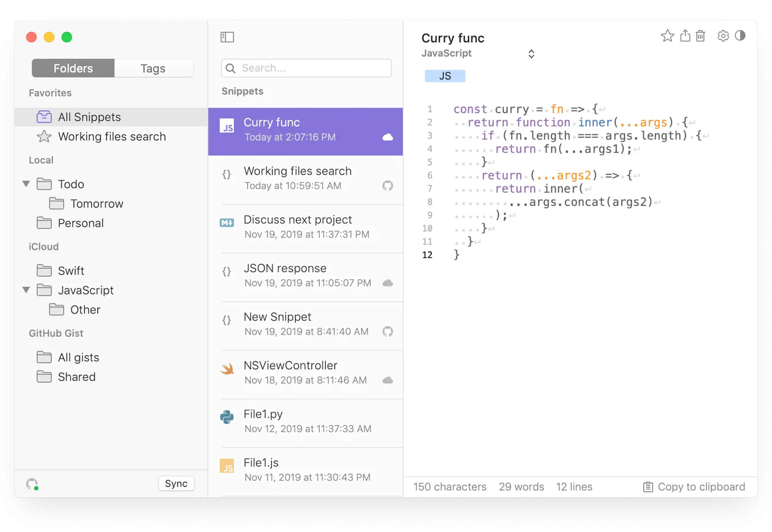Select the File1.py snippet
Screen dimensions: 772x532
306,423
